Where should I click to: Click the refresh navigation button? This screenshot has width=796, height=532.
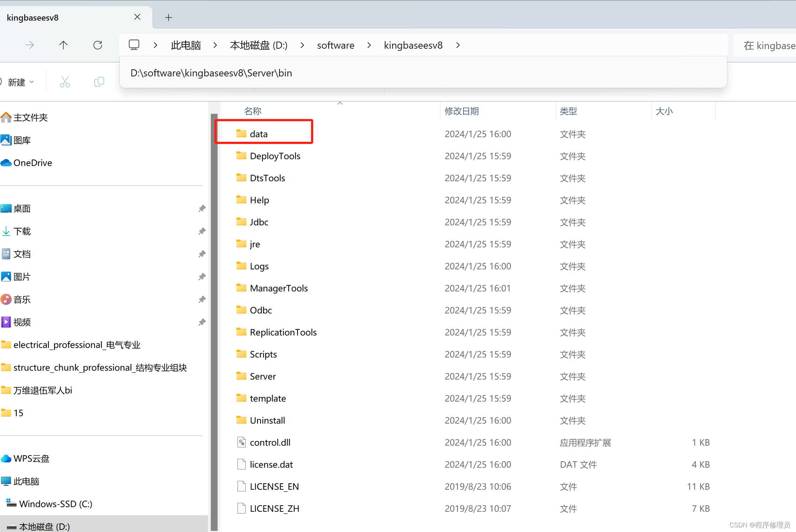click(x=97, y=44)
